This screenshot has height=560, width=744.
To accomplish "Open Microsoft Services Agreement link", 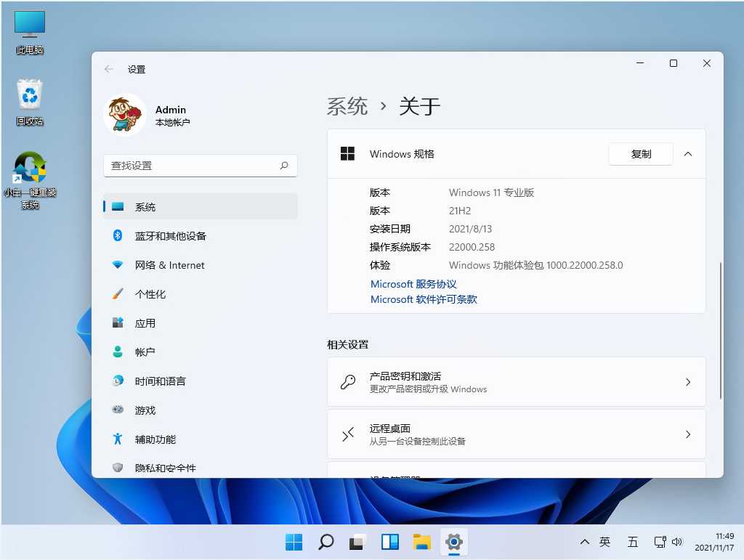I will coord(413,284).
